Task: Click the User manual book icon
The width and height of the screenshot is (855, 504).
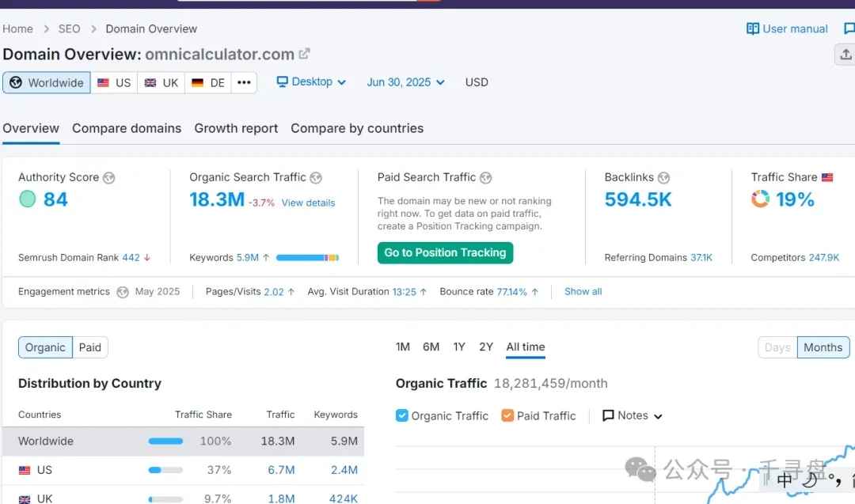Action: click(x=753, y=28)
